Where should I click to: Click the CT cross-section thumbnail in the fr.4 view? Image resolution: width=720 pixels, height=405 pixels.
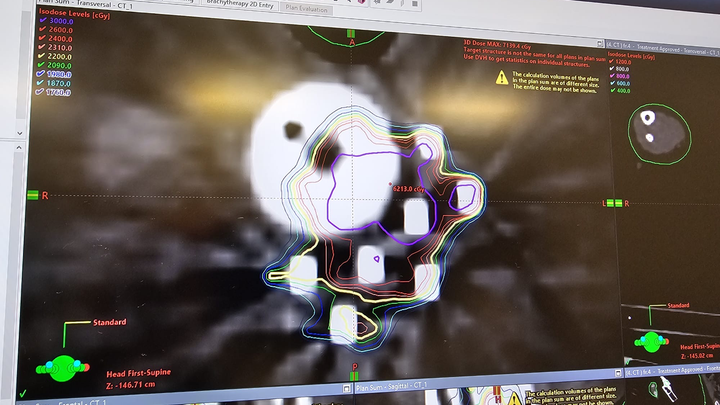pyautogui.click(x=659, y=134)
